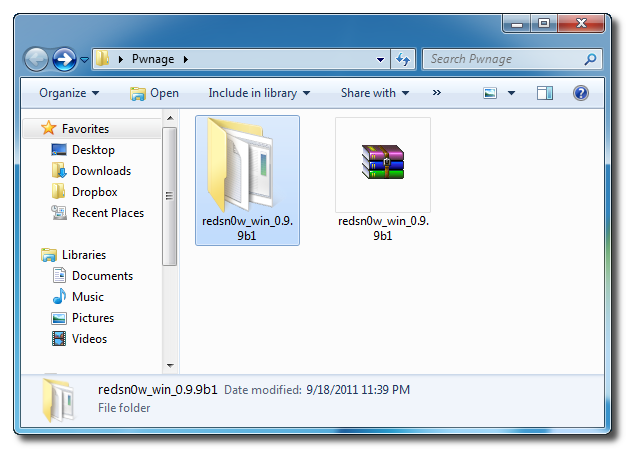Click the Forward navigation arrow button
626x449 pixels.
[x=65, y=59]
